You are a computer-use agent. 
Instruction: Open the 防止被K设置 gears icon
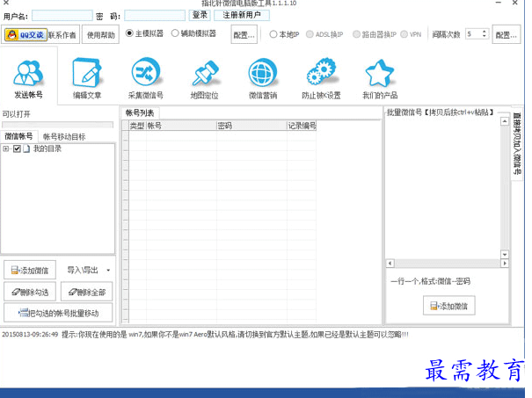pos(321,78)
